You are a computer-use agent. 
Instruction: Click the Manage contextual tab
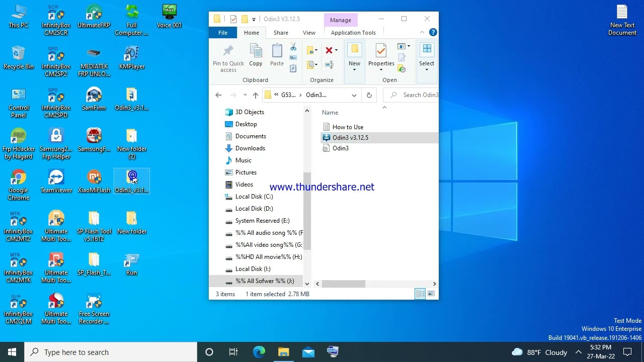341,20
